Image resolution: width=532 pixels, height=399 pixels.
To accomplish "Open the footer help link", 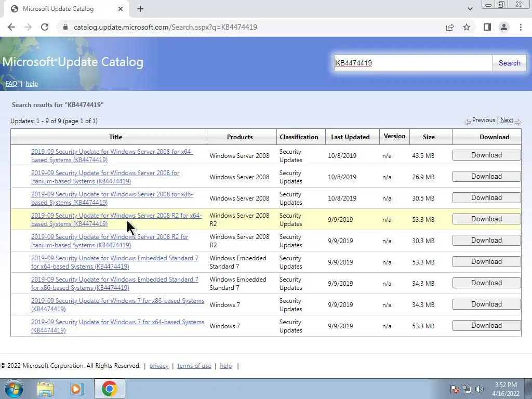I will pos(225,366).
